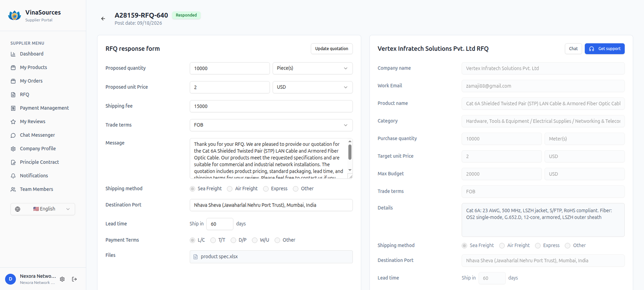This screenshot has width=644, height=290.
Task: Select the T/T payment term
Action: pos(213,240)
